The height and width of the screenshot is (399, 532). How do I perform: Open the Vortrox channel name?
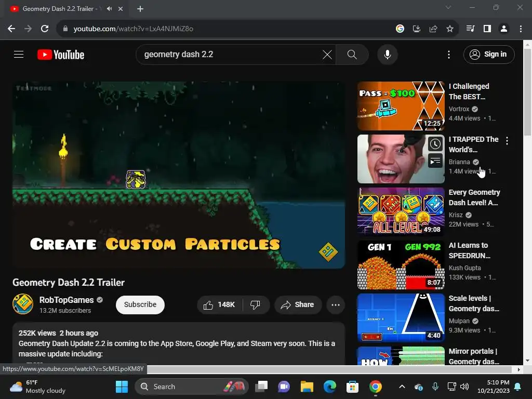459,109
